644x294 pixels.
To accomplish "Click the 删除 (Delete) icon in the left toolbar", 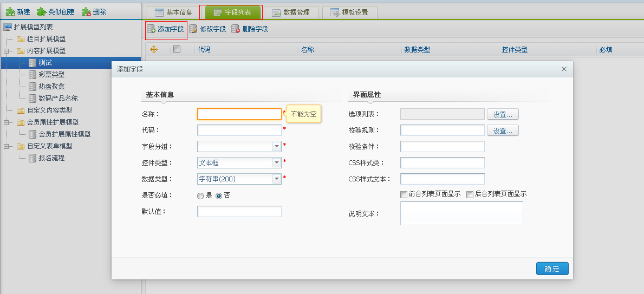I will coord(86,11).
